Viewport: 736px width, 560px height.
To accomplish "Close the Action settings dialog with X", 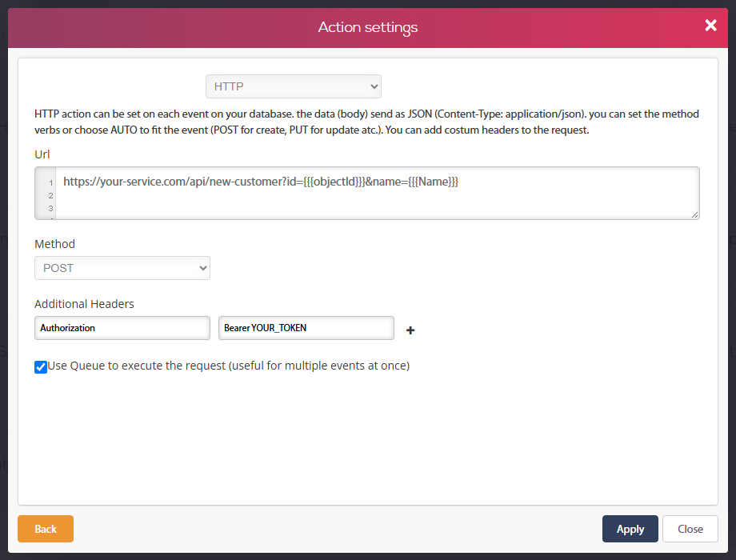I will 710,26.
